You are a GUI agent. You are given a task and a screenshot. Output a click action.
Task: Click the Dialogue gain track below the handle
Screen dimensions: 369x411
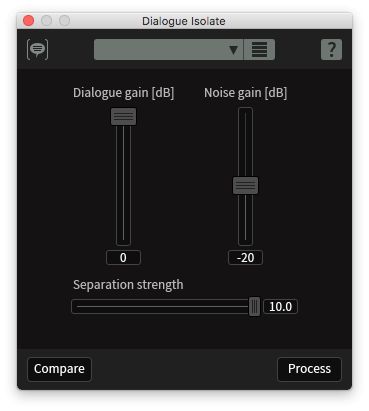point(123,185)
